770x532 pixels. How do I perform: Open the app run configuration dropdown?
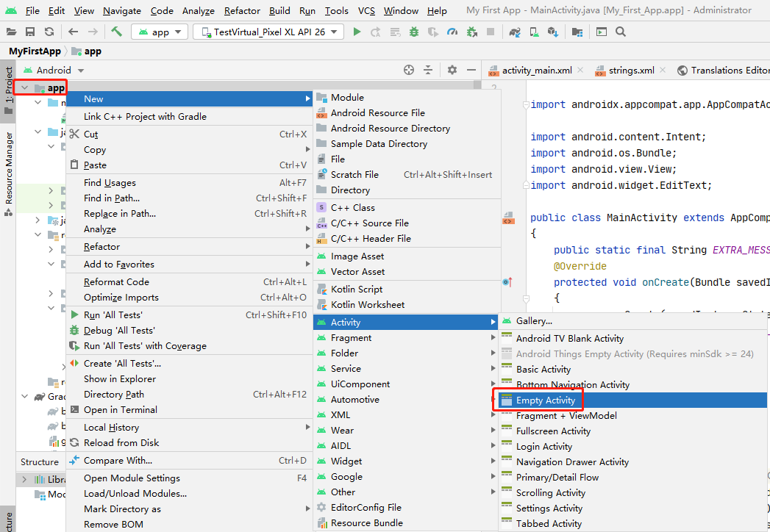pyautogui.click(x=159, y=32)
